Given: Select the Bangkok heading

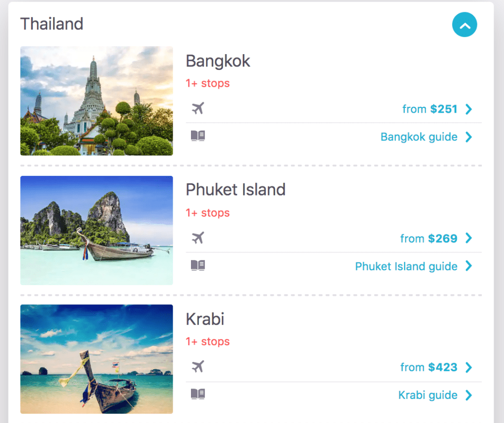Looking at the screenshot, I should click(x=218, y=61).
